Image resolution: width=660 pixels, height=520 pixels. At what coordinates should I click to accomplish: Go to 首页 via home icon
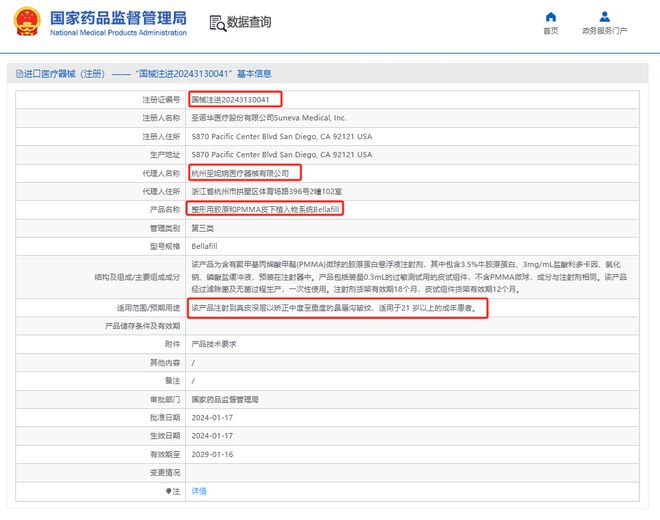(x=551, y=17)
